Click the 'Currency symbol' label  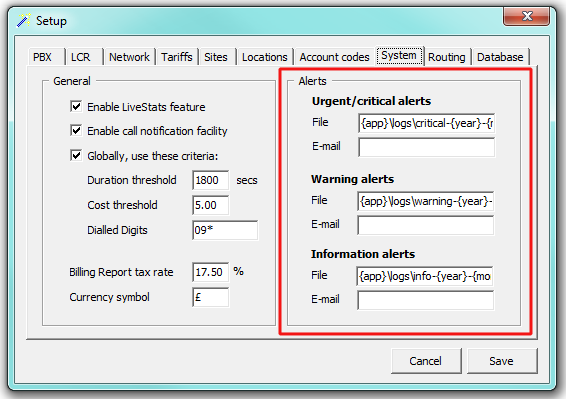coord(109,297)
